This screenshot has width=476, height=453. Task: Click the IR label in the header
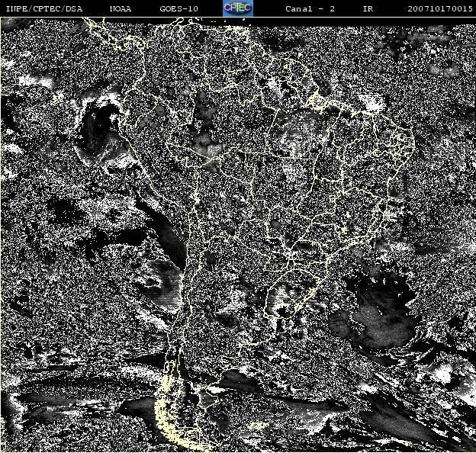[x=368, y=8]
